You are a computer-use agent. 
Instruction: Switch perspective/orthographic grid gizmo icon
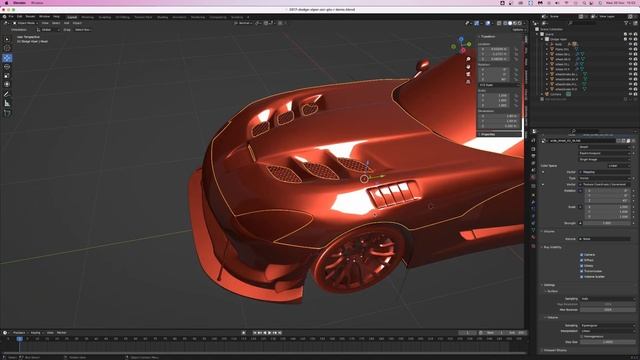point(468,82)
